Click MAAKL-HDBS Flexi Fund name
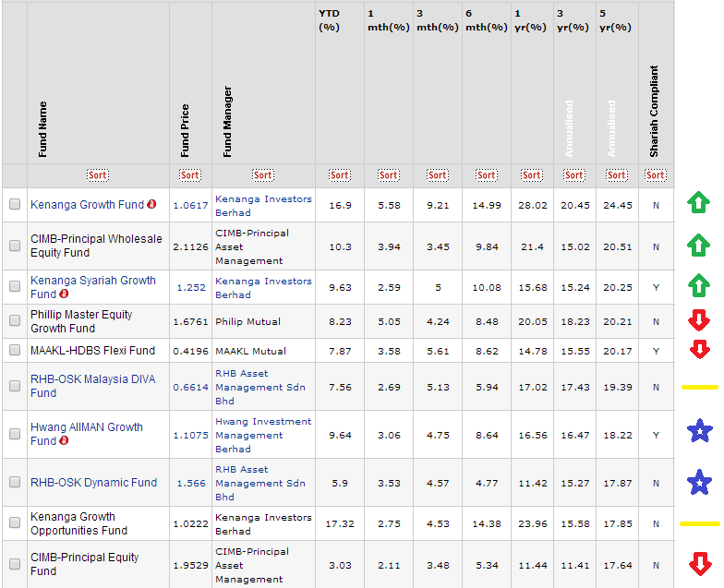 [x=92, y=351]
